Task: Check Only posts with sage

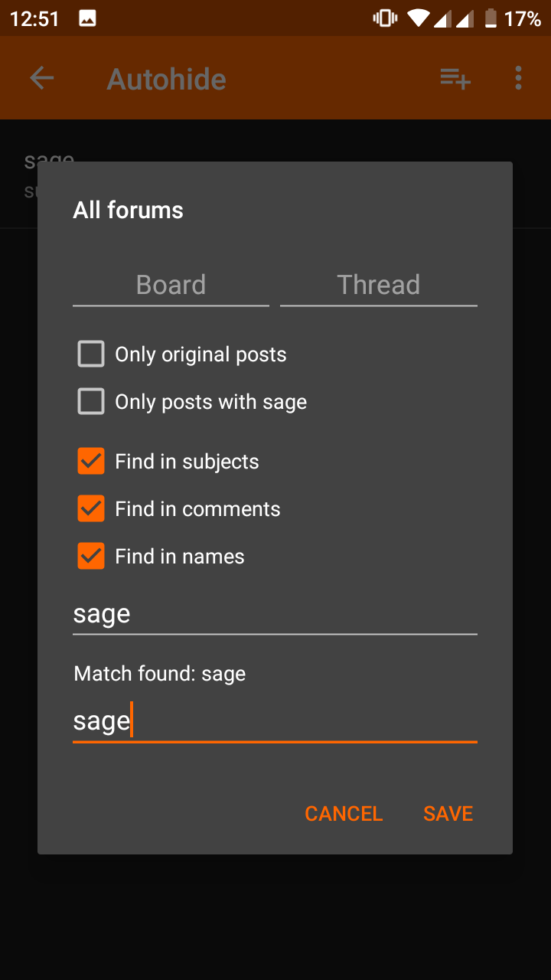Action: click(91, 402)
